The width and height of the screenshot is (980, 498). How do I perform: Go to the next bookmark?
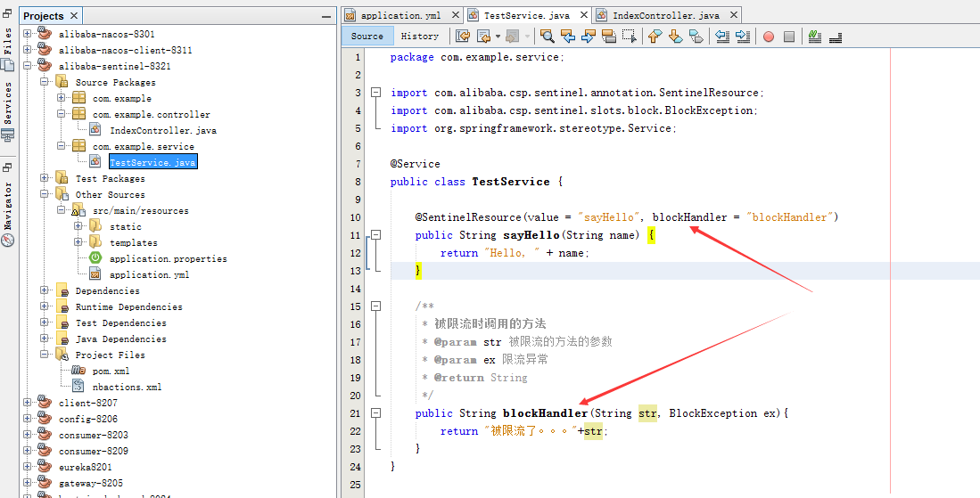675,37
